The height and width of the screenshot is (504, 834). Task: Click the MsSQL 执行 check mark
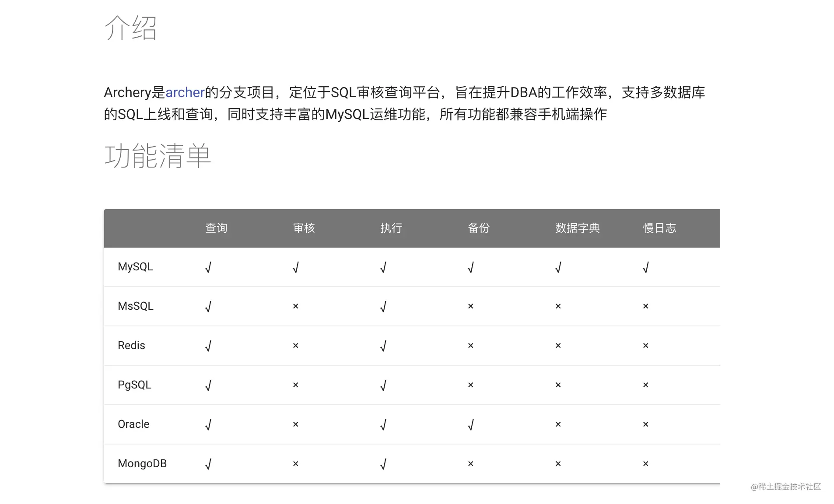click(383, 307)
